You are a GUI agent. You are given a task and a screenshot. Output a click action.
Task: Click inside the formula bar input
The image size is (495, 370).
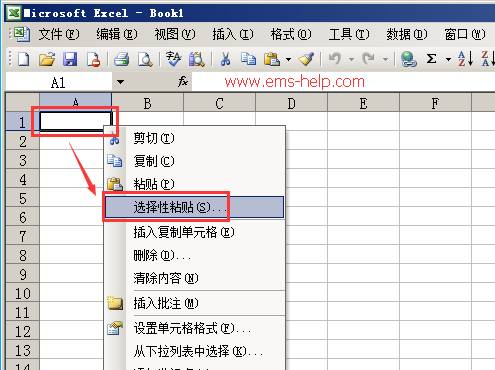(343, 82)
